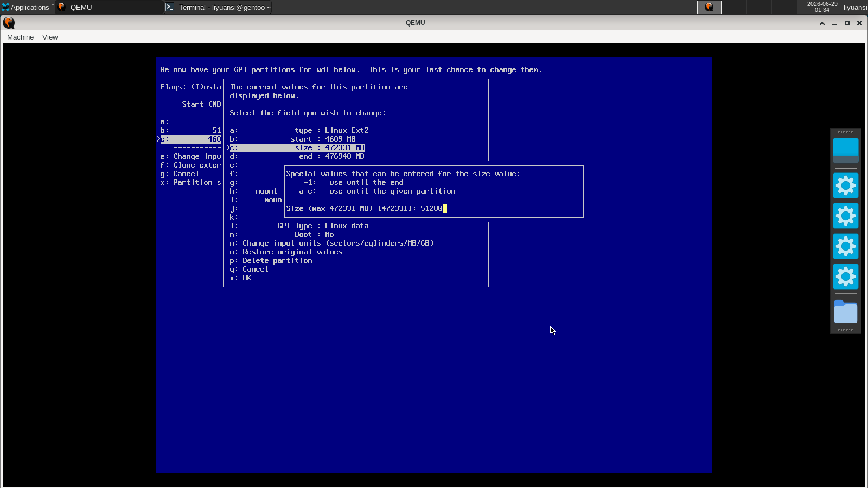Select 'o: Restore original values' option
The image size is (868, 488).
tap(286, 252)
